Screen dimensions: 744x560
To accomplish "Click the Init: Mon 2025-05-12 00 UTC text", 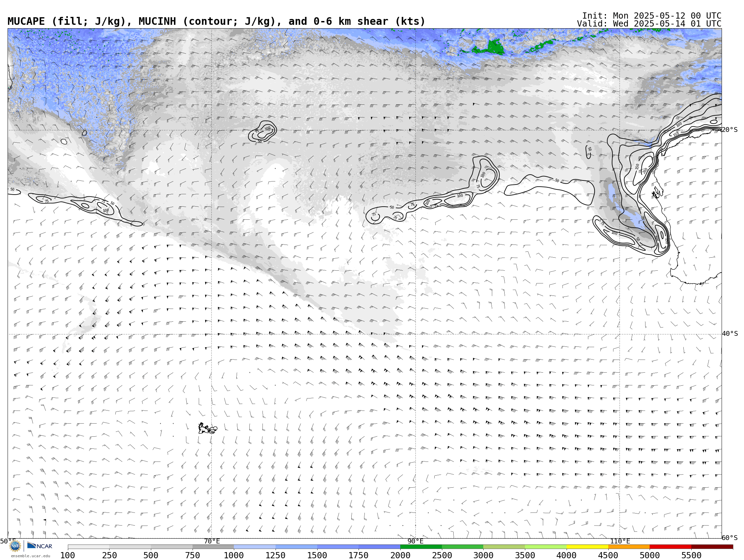I will click(x=652, y=16).
